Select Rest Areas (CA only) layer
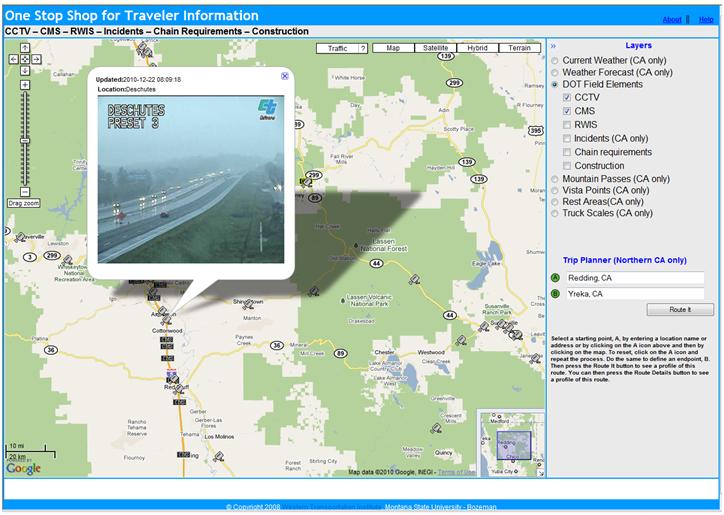724x515 pixels. click(x=555, y=202)
